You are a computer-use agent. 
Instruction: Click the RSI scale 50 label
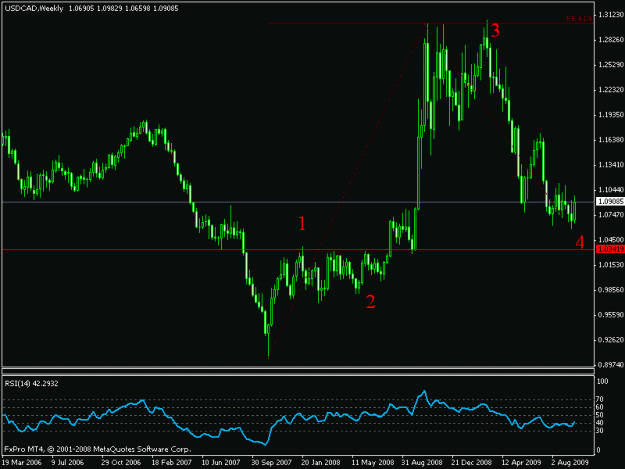tap(600, 415)
